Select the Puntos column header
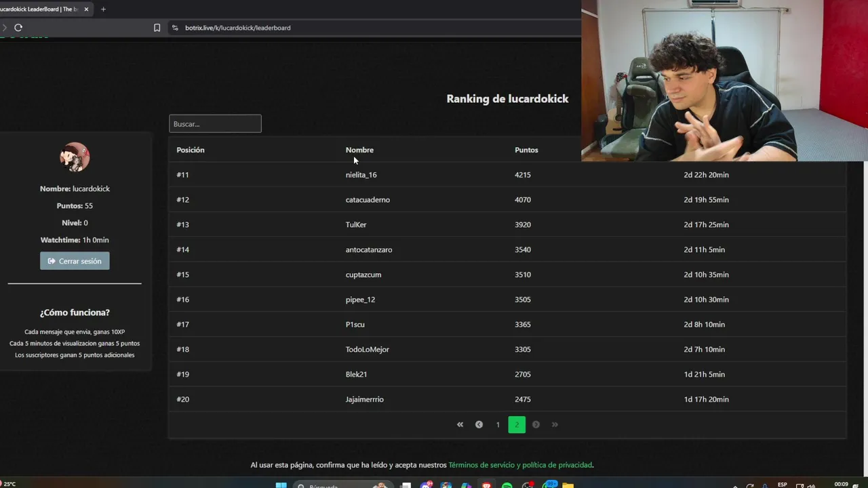868x488 pixels. tap(526, 150)
